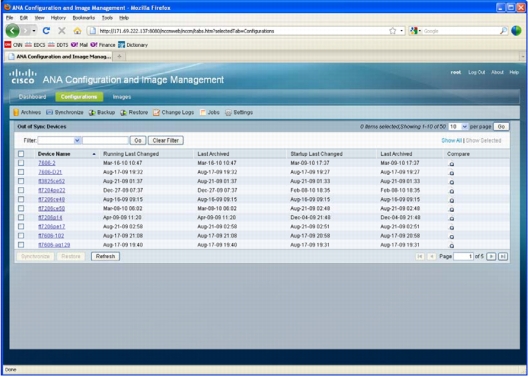Click the Compare icon for the Mar-16-10 10:47 row
Image resolution: width=529 pixels, height=377 pixels.
451,164
